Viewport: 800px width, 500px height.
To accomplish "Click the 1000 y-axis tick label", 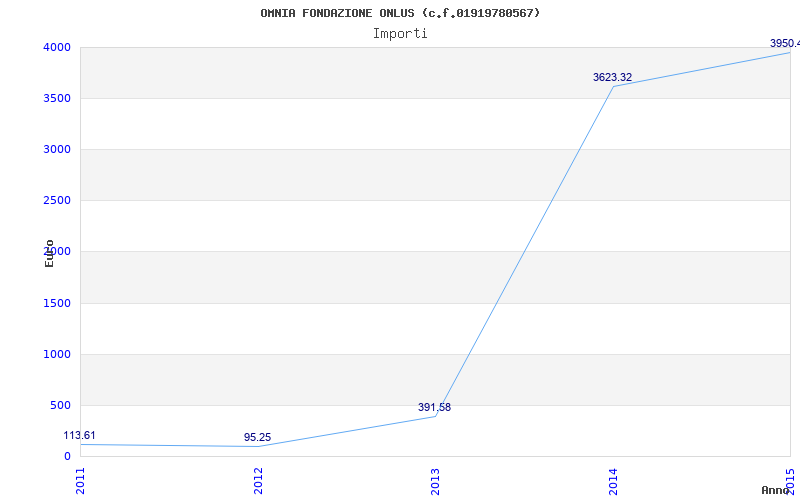I will pos(57,355).
